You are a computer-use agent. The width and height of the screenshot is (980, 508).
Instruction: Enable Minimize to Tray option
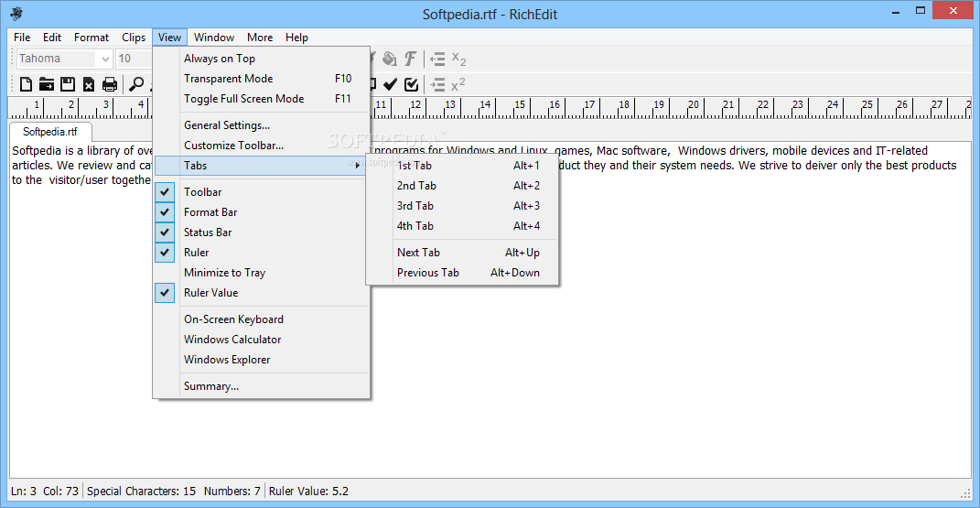(x=262, y=273)
